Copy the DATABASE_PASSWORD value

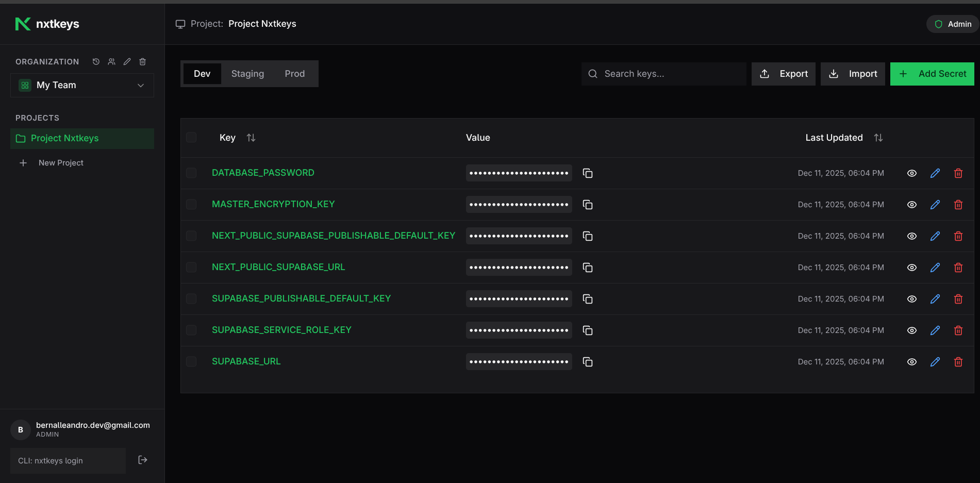(x=588, y=173)
